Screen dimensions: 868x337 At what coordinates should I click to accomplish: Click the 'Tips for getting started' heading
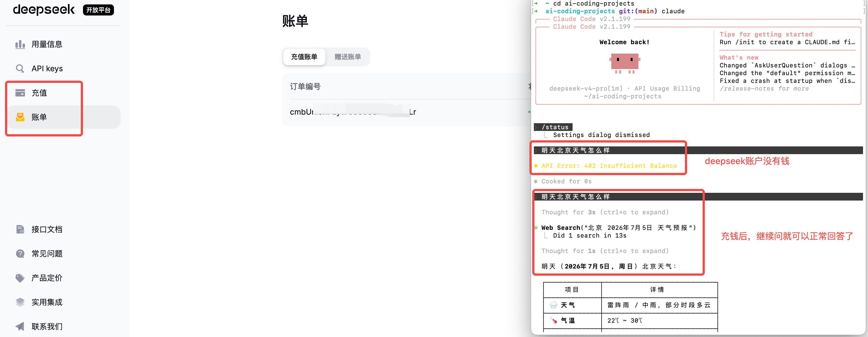pos(766,34)
